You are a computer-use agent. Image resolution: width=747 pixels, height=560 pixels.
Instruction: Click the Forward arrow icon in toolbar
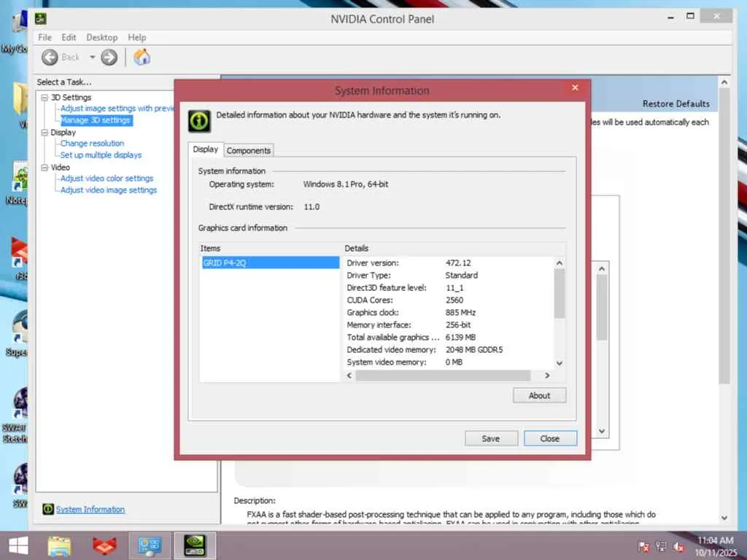tap(109, 58)
